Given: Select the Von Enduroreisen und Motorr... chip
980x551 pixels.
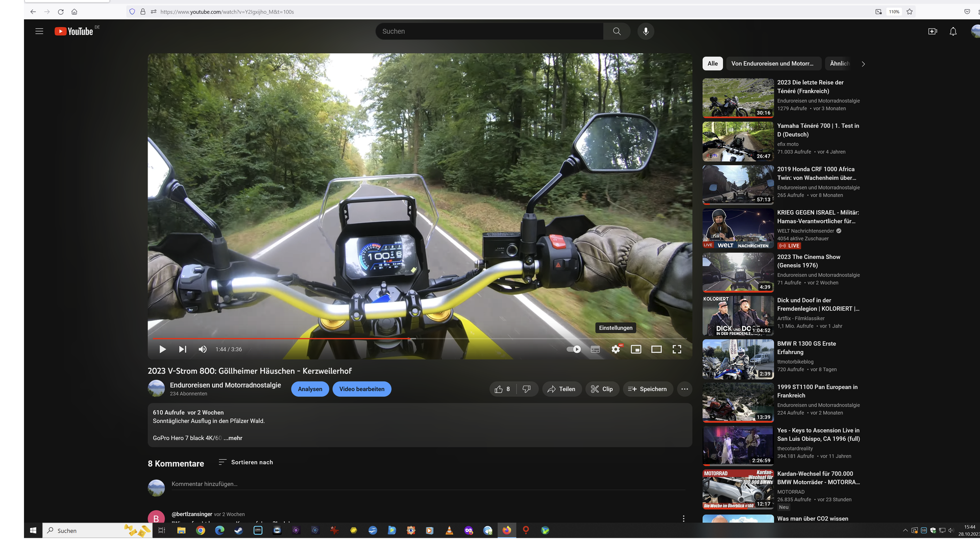Looking at the screenshot, I should pyautogui.click(x=772, y=64).
